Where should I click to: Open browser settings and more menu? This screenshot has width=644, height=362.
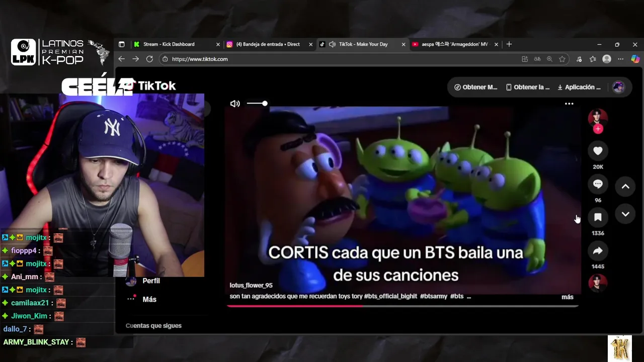click(x=621, y=59)
